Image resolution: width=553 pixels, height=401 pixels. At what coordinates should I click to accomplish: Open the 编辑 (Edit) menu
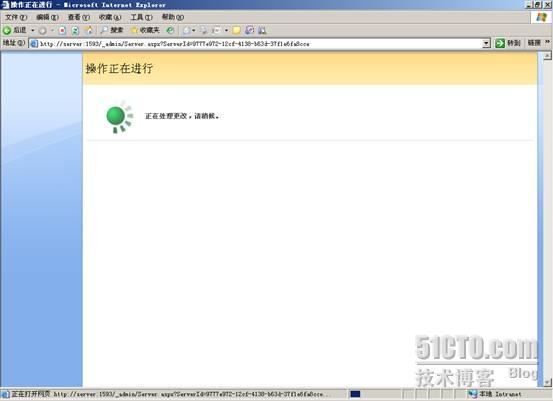point(48,17)
